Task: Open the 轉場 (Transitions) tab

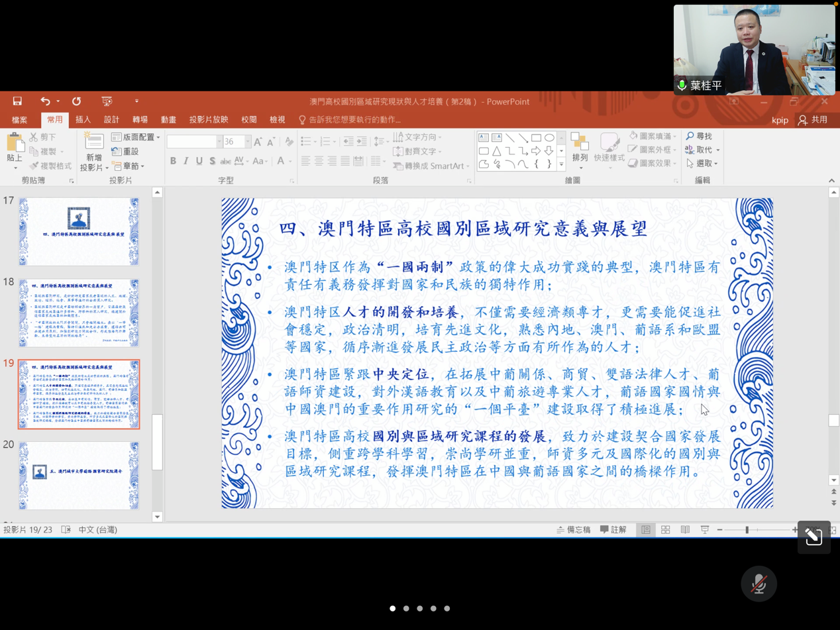Action: (x=140, y=120)
